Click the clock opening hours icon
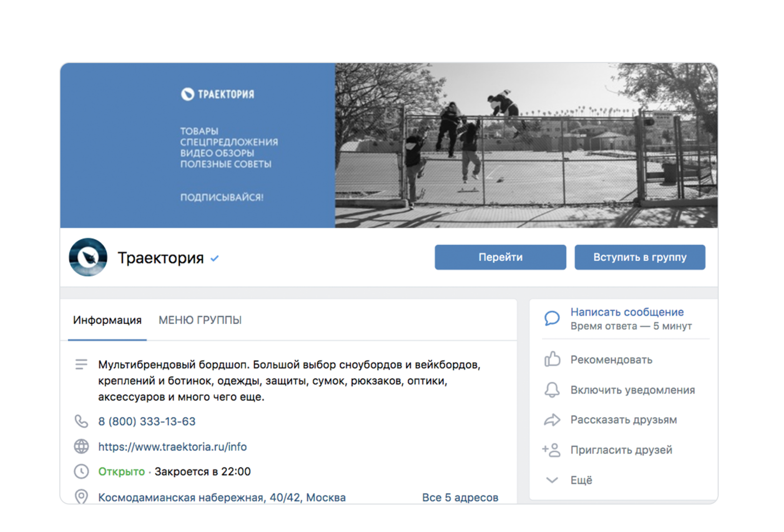The height and width of the screenshot is (532, 784). pyautogui.click(x=81, y=471)
